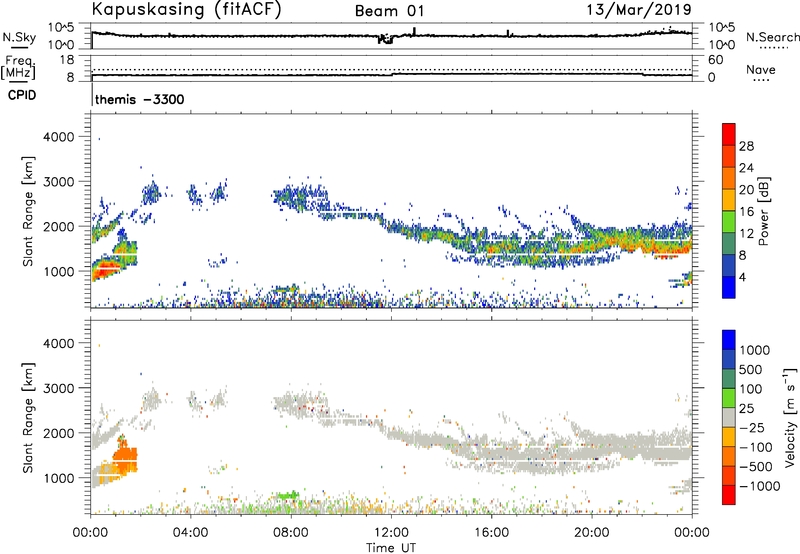Select the 'Freq. [MHz]' axis label
Viewport: 800px width, 554px height.
(18, 68)
